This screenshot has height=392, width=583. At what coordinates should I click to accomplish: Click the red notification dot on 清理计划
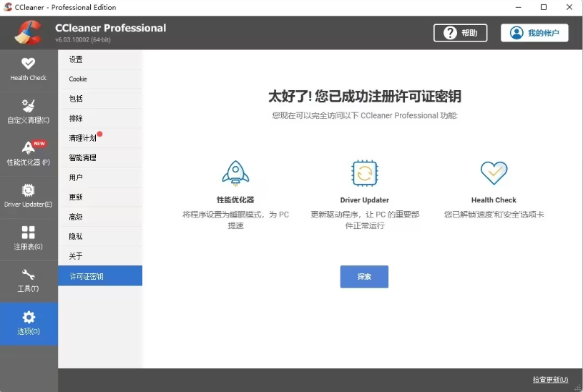coord(99,134)
